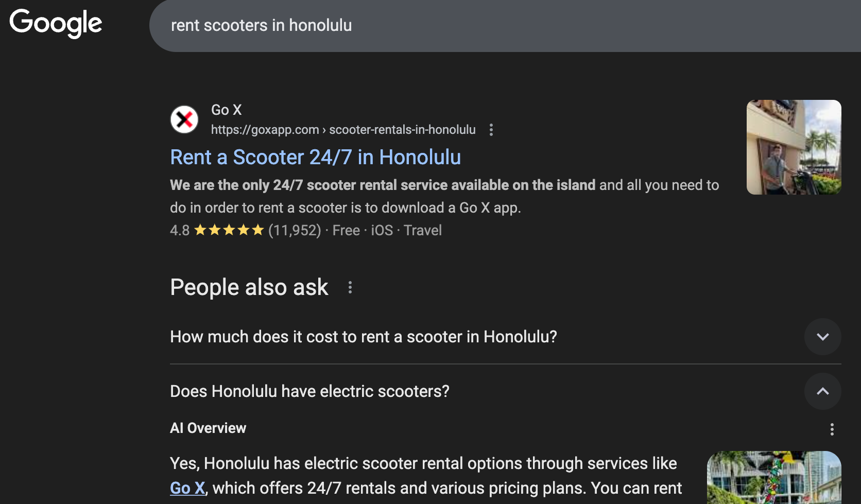Click the five-star rating icons
Image resolution: width=861 pixels, height=504 pixels.
[x=229, y=230]
